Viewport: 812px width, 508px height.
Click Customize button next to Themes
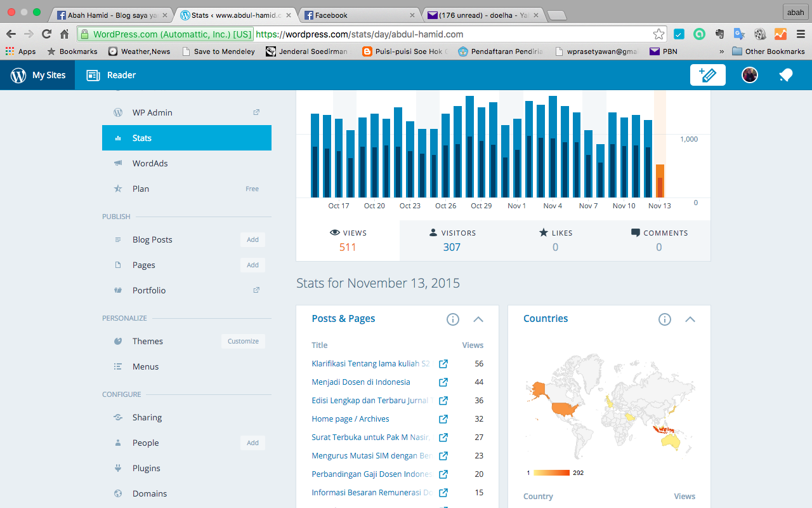(243, 341)
